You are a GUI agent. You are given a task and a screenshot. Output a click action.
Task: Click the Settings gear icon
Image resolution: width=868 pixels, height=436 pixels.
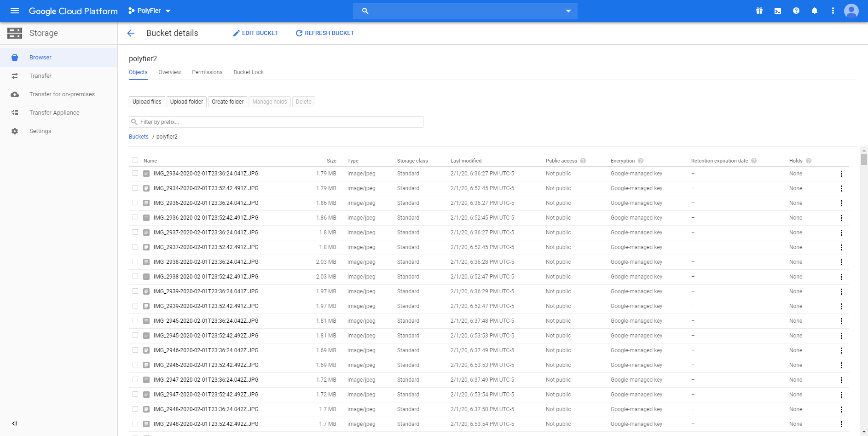click(15, 131)
